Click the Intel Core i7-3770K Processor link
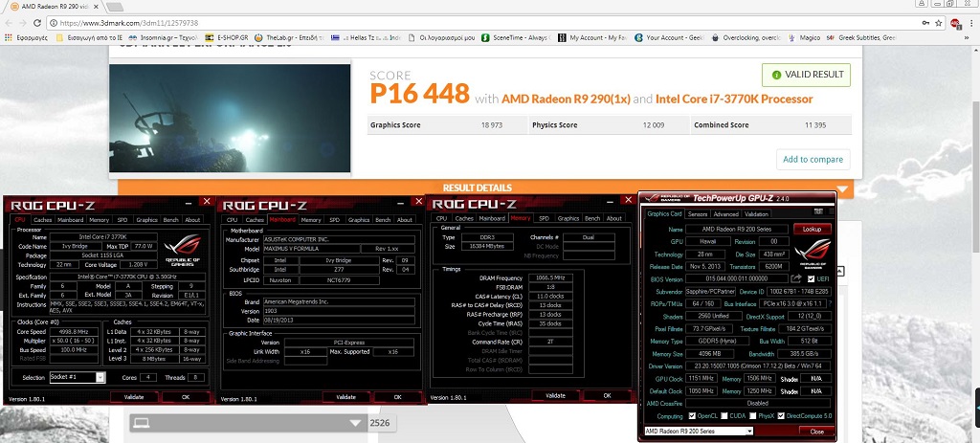This screenshot has height=443, width=980. 734,100
